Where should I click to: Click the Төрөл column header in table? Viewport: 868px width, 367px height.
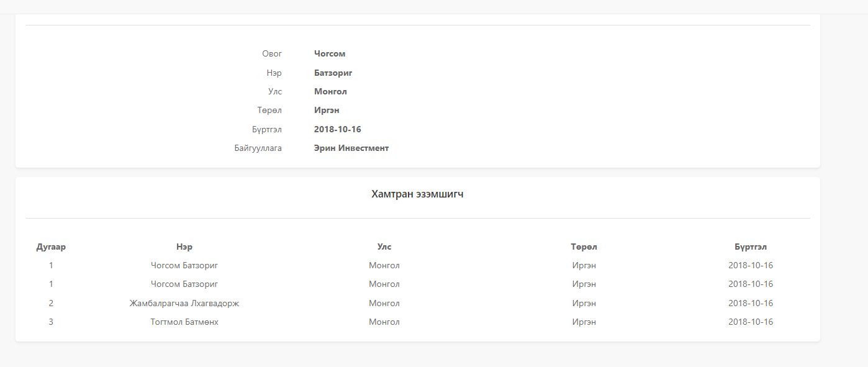[x=584, y=247]
